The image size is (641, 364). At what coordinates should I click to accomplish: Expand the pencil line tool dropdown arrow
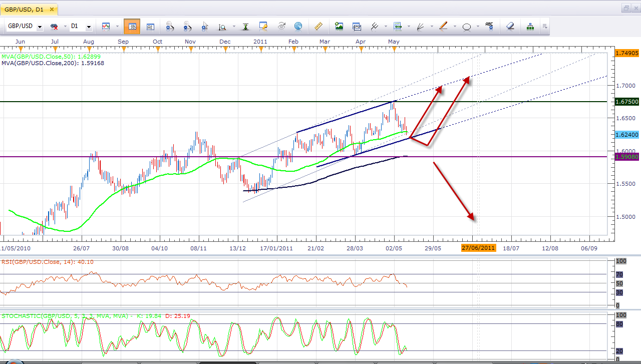454,27
